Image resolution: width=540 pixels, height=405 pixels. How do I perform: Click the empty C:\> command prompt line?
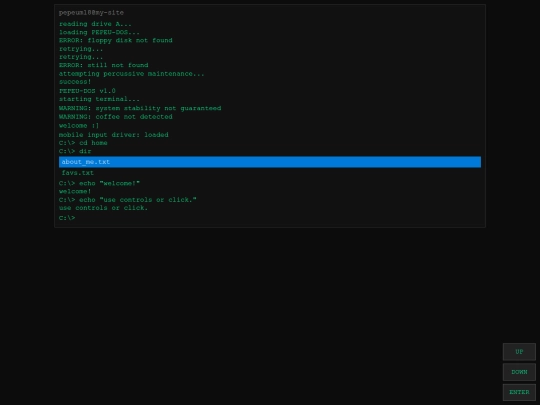[67, 218]
